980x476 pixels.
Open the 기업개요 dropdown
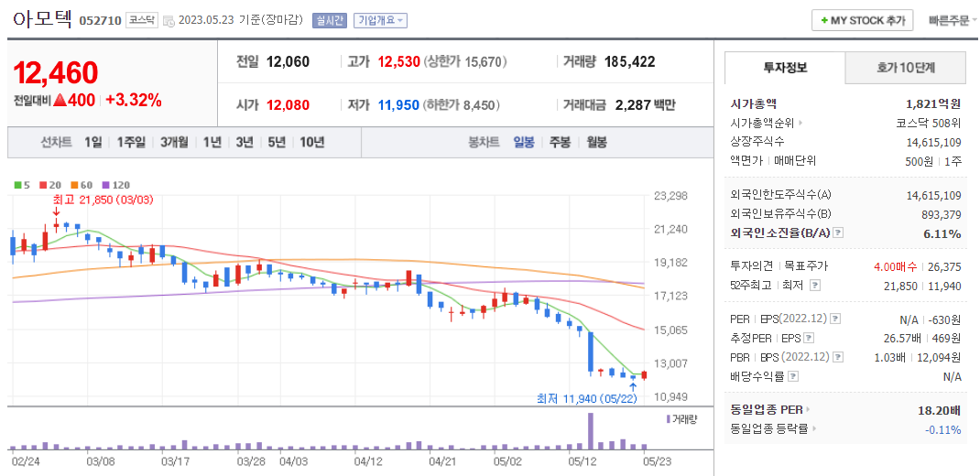381,20
